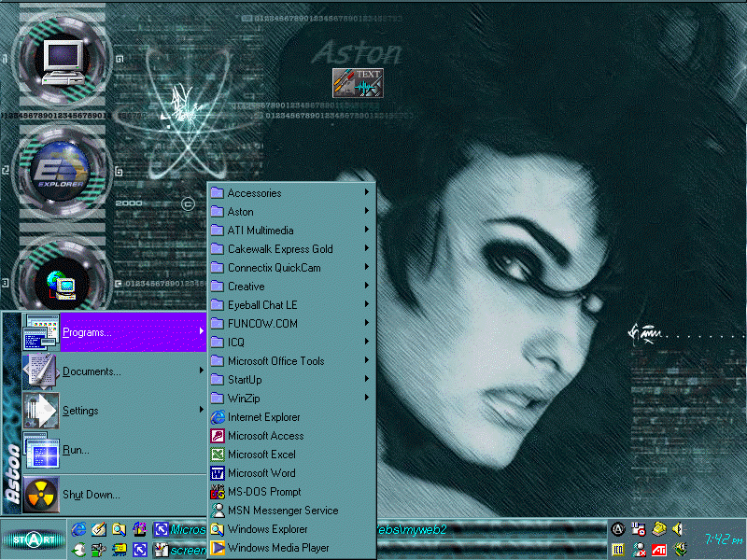Expand the Settings submenu
The width and height of the screenshot is (747, 560).
(x=80, y=411)
